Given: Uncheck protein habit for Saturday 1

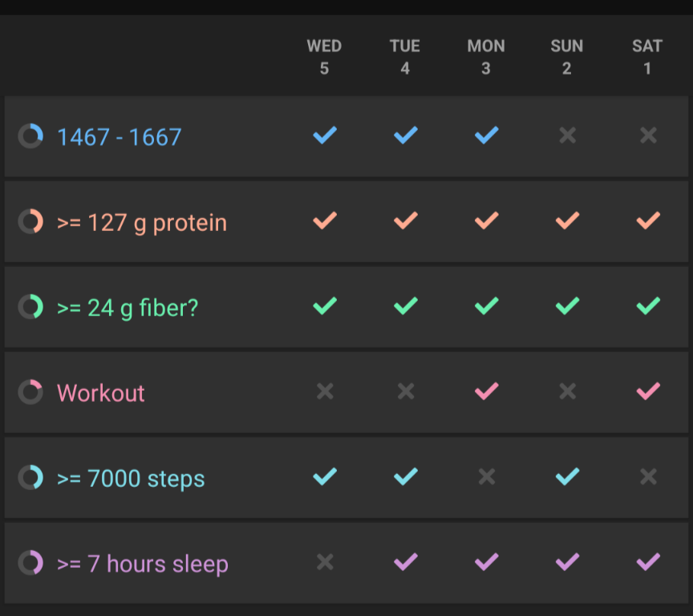Looking at the screenshot, I should pyautogui.click(x=647, y=221).
